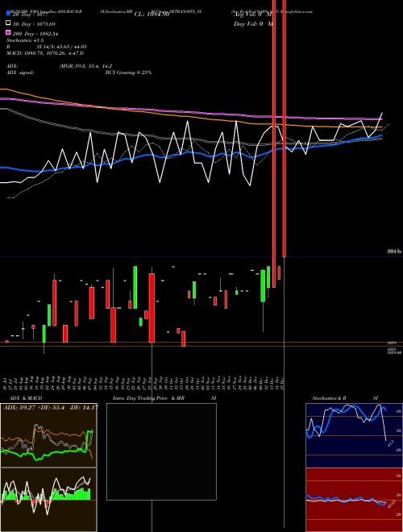Click the 'Day Vol: 0 M' text
Image resolution: width=403 pixels, height=532 pixels.
pyautogui.click(x=253, y=23)
